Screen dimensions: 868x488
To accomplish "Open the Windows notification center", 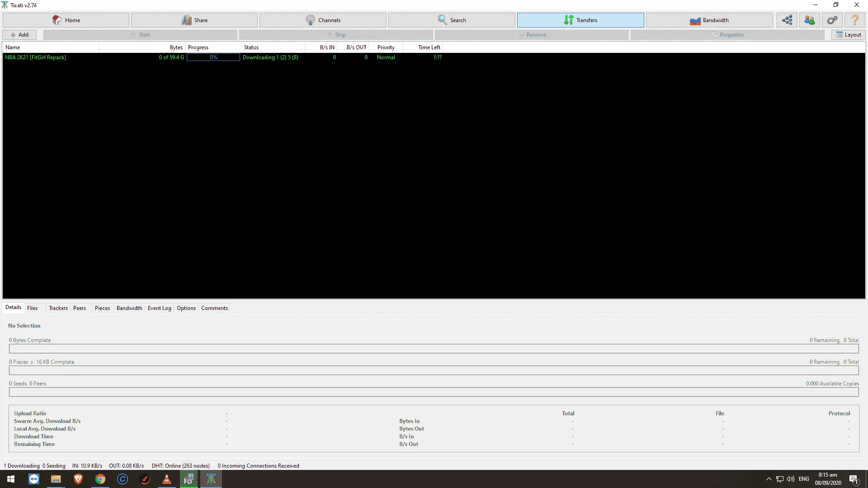I will tap(854, 479).
